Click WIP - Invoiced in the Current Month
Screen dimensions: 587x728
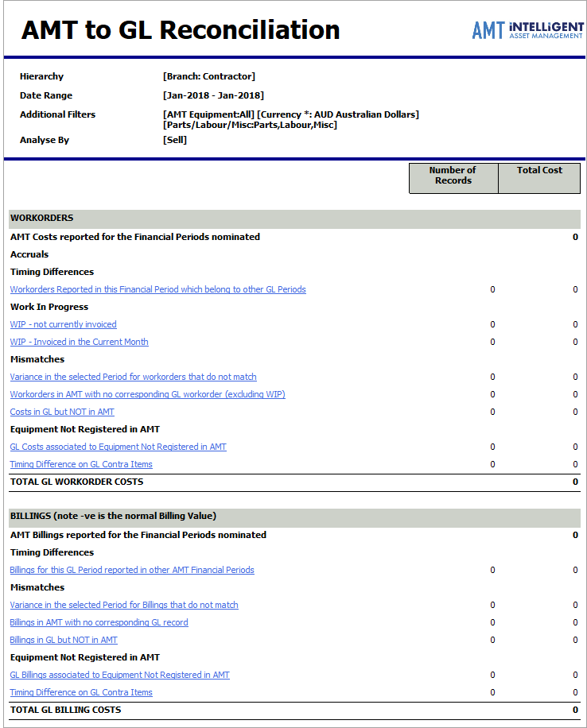coord(79,342)
